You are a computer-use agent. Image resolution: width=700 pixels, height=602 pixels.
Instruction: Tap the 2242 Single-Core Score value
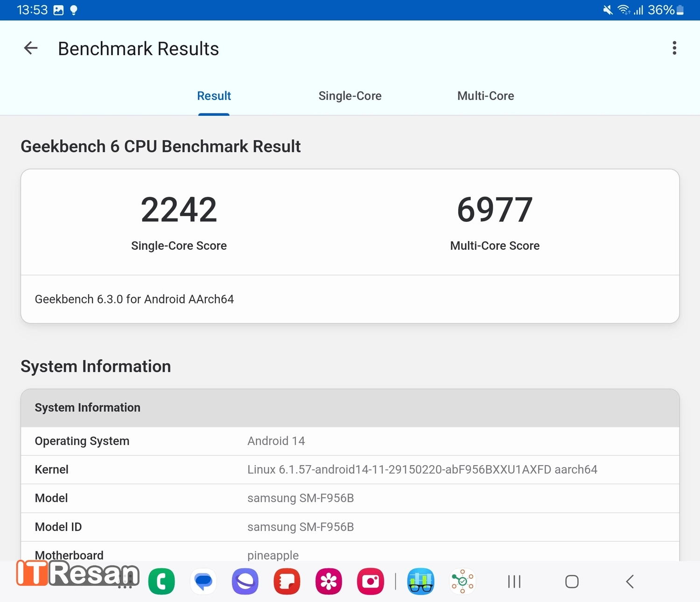pyautogui.click(x=179, y=210)
